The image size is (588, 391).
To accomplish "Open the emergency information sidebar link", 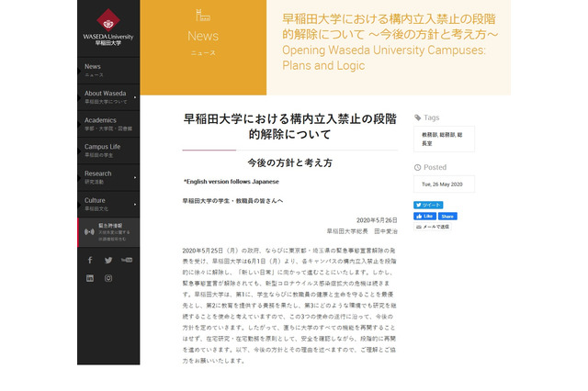I will coord(108,232).
